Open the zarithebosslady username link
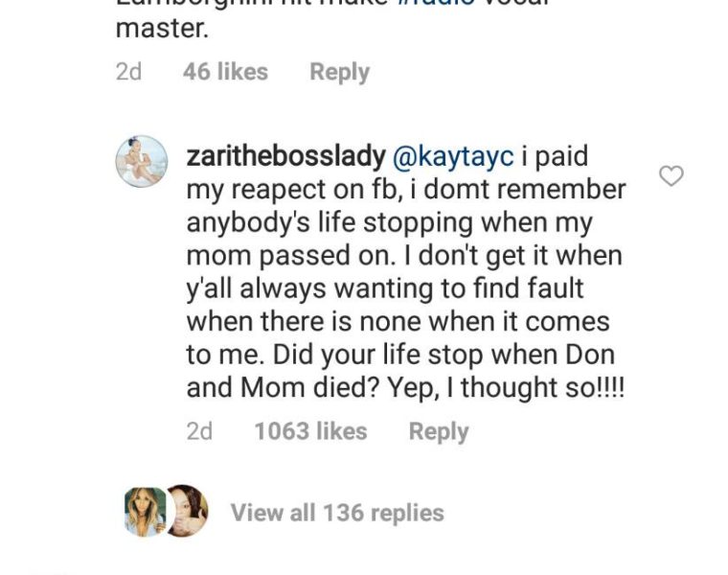The width and height of the screenshot is (728, 575). (x=285, y=156)
